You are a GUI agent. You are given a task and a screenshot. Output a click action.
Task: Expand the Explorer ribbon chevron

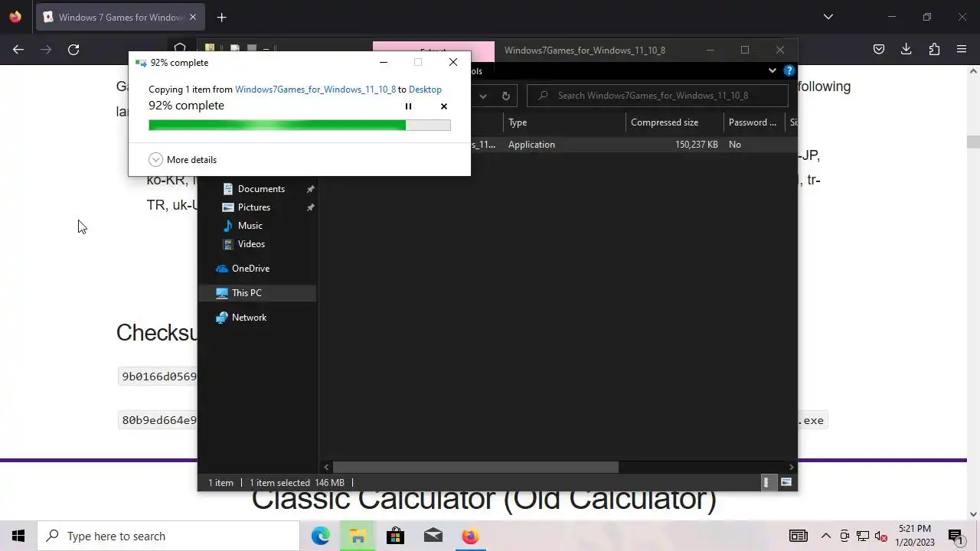(x=772, y=71)
